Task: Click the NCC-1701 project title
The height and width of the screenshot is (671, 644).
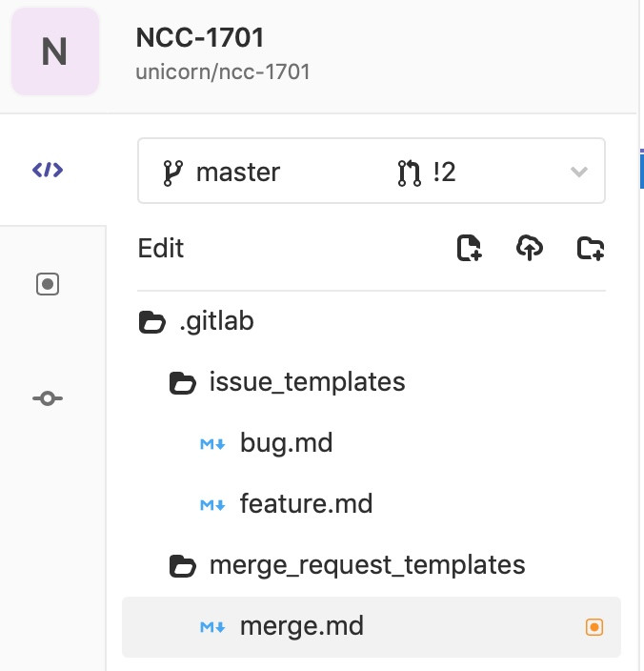Action: point(200,37)
